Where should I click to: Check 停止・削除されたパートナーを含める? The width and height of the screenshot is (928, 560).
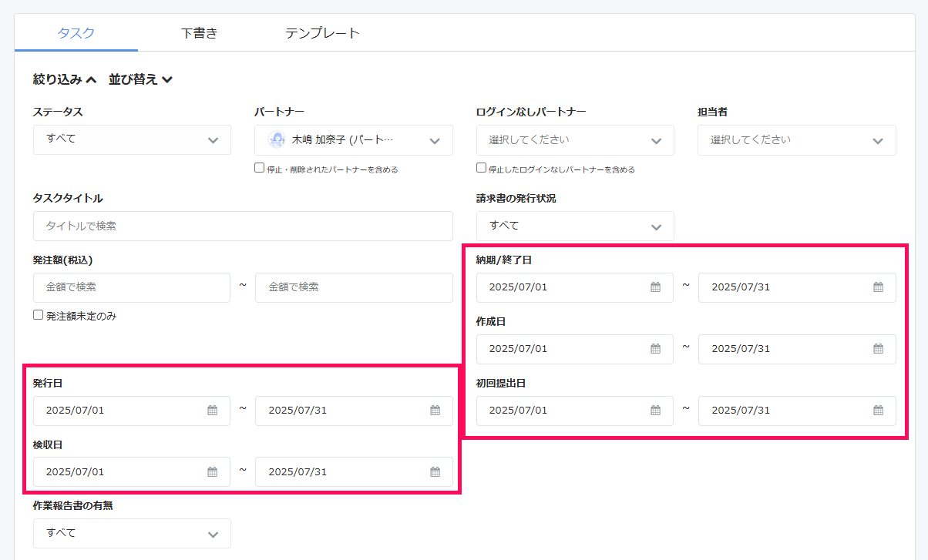point(260,168)
